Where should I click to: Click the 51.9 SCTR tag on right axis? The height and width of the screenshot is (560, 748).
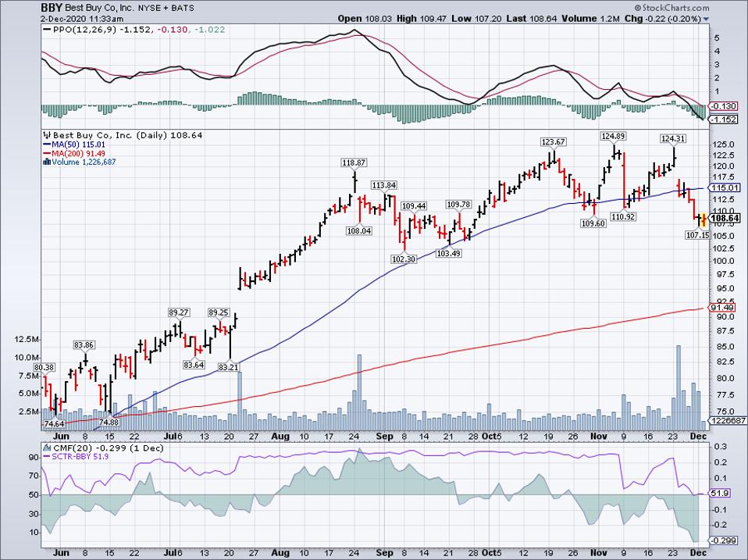point(721,493)
